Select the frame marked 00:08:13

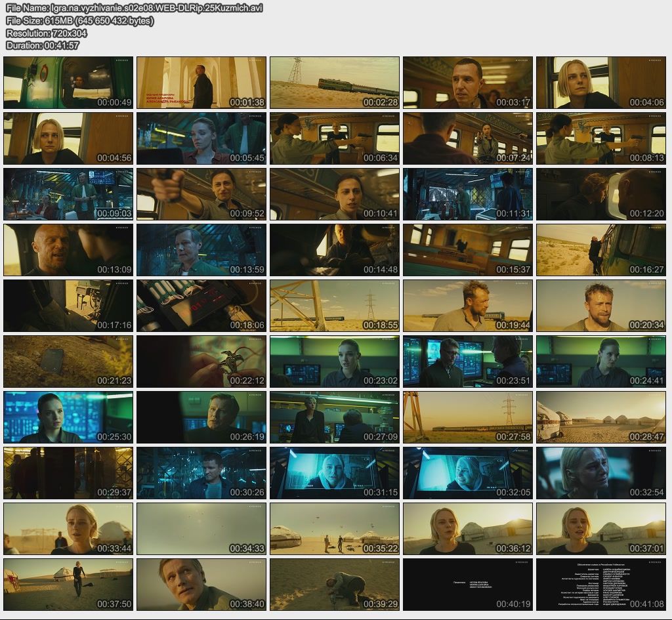coord(601,138)
